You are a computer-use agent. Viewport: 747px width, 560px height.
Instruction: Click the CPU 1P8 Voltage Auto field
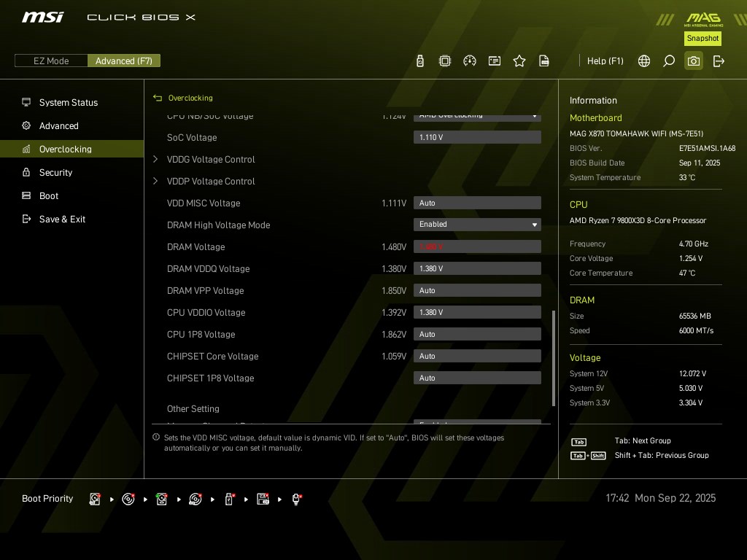pos(477,334)
